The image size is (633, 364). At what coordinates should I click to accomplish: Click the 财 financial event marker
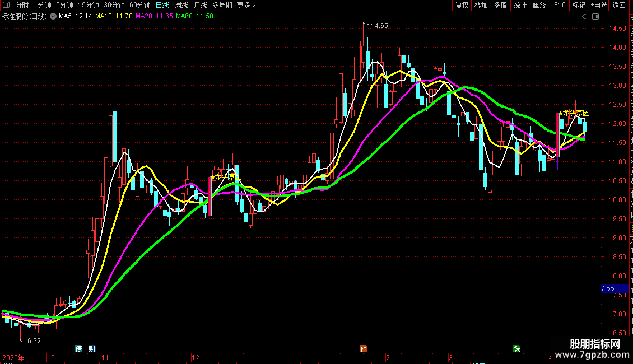pyautogui.click(x=92, y=349)
